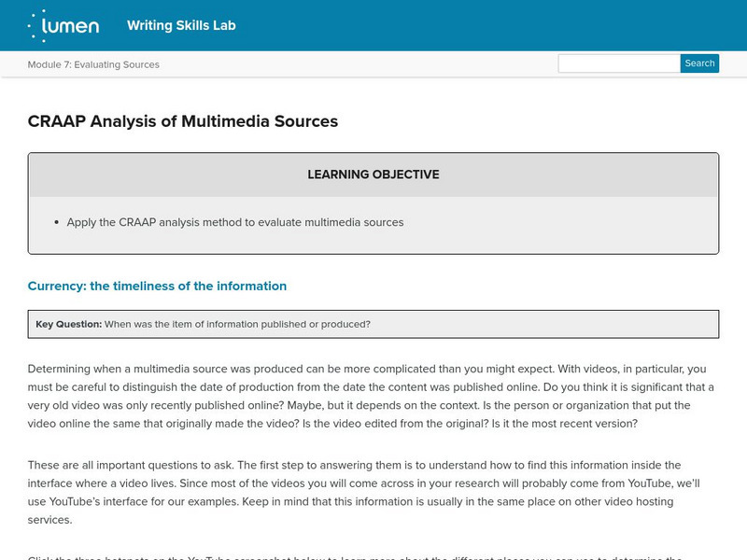Click the "Apply the CRAAP analysis method" objective text
The width and height of the screenshot is (747, 560).
coord(235,222)
